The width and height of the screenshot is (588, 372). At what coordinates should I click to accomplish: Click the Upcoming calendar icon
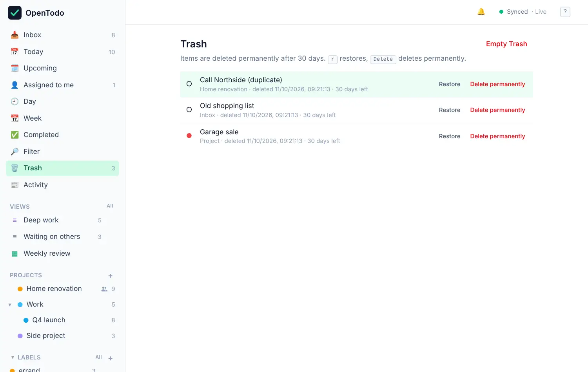click(x=15, y=68)
